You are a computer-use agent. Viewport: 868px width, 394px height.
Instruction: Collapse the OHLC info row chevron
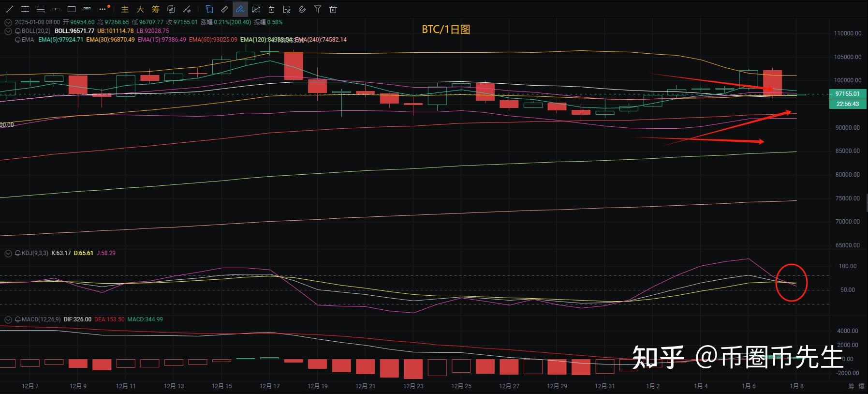[8, 22]
